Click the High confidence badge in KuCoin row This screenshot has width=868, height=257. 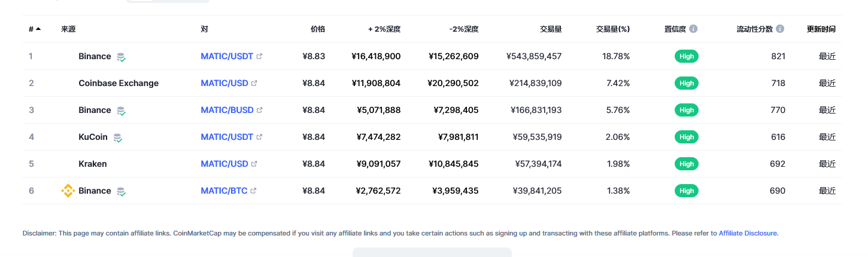(x=687, y=137)
